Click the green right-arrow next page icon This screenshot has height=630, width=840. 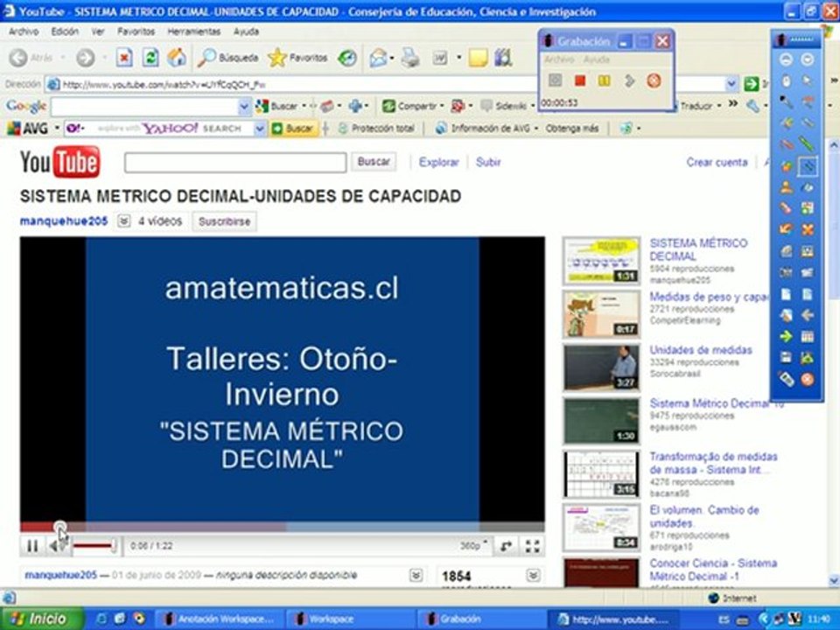pos(786,336)
